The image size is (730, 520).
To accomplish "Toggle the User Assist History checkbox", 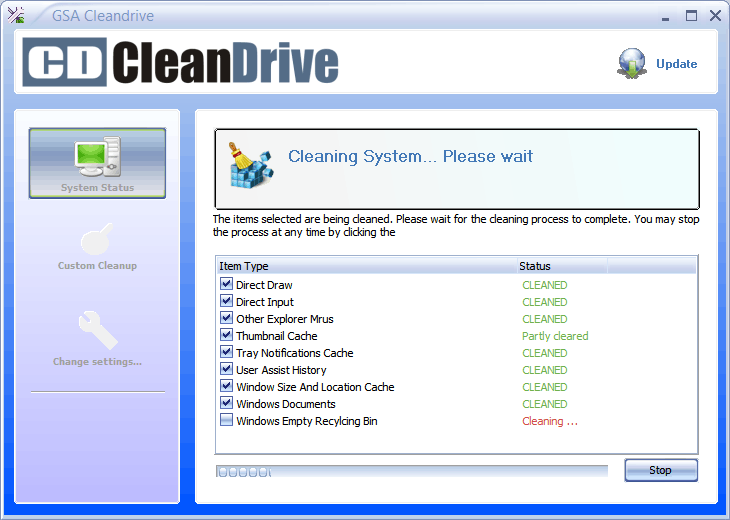I will [x=227, y=369].
